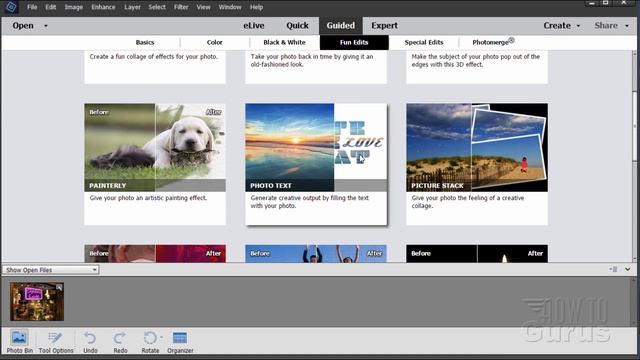The height and width of the screenshot is (360, 640).
Task: Go to Special Edits tab
Action: coord(424,42)
